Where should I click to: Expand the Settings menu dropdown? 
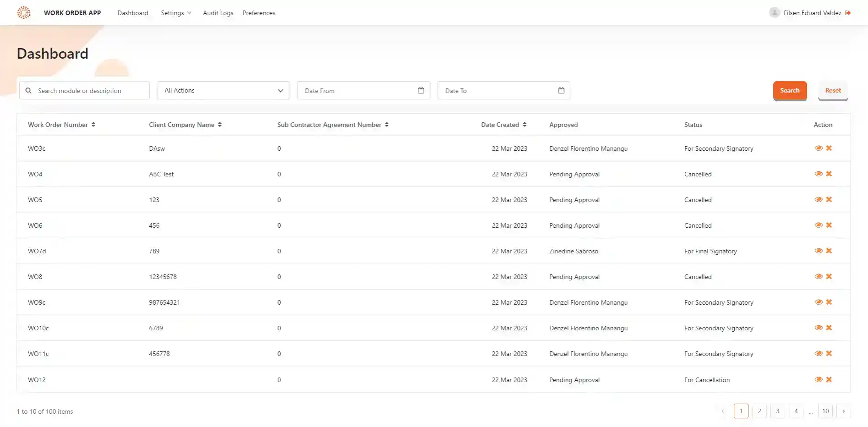click(x=176, y=13)
